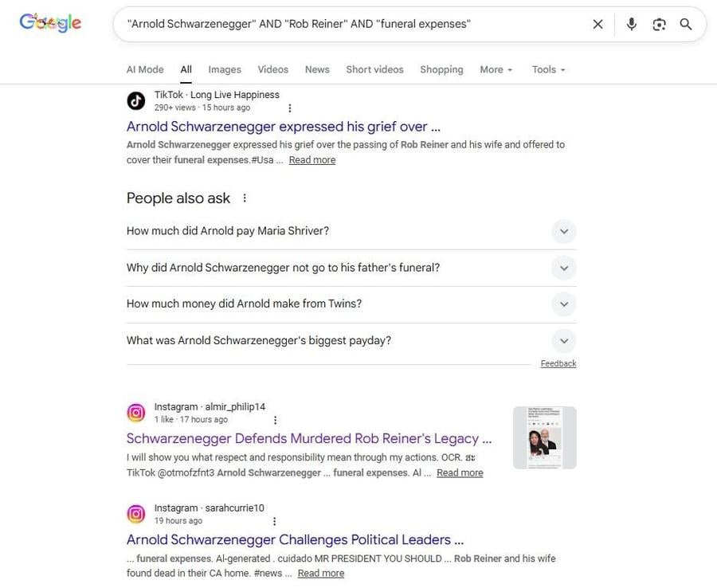Screen dimensions: 717x588
Task: Click the Google logo
Action: tap(49, 21)
